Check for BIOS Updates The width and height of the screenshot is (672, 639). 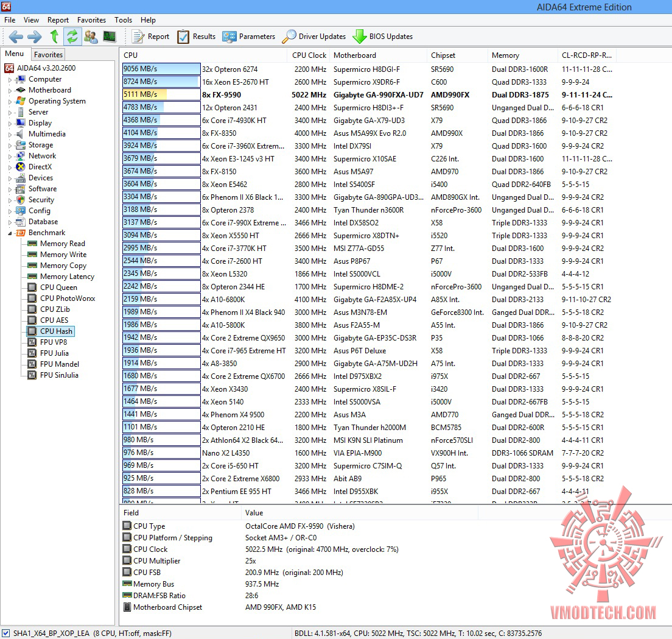[382, 37]
